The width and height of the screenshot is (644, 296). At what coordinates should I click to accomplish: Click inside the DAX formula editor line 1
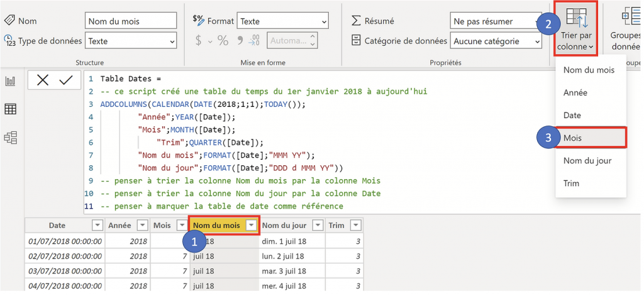pos(131,79)
